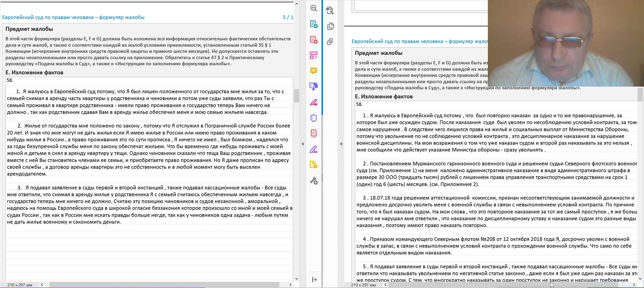Open the wrench More Tools icon

pyautogui.click(x=314, y=181)
